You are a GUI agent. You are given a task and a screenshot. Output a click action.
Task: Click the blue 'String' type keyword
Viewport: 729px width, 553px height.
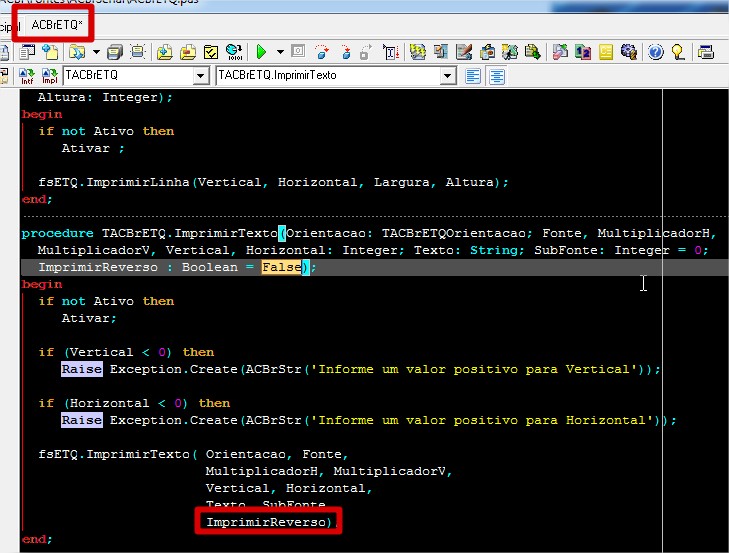point(494,250)
